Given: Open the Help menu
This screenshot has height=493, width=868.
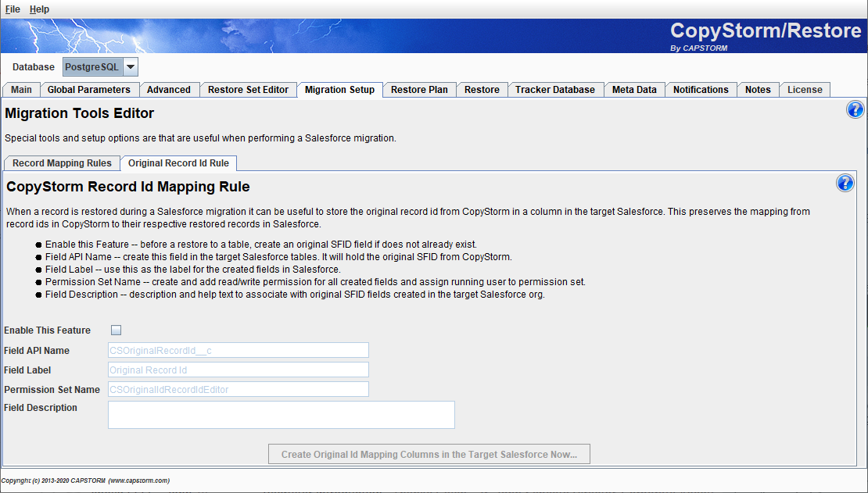Looking at the screenshot, I should tap(39, 9).
